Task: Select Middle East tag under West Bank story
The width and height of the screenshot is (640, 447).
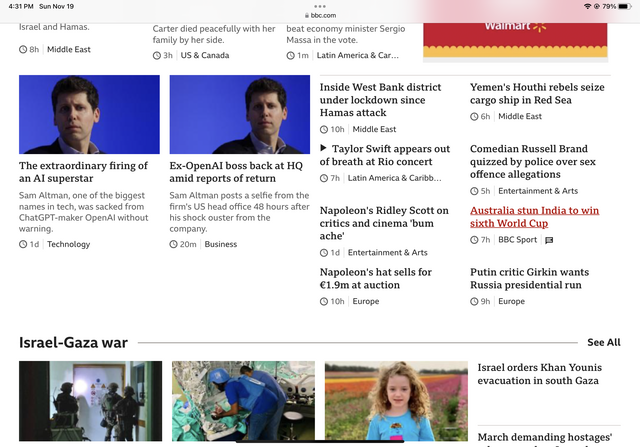Action: (x=374, y=129)
